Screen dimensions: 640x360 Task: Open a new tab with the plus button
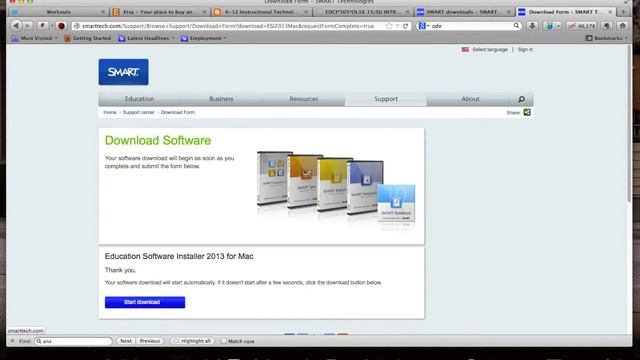pos(623,12)
